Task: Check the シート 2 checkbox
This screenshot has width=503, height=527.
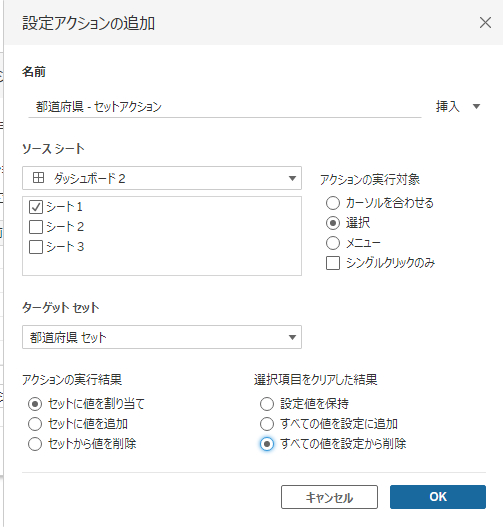Action: (x=36, y=227)
